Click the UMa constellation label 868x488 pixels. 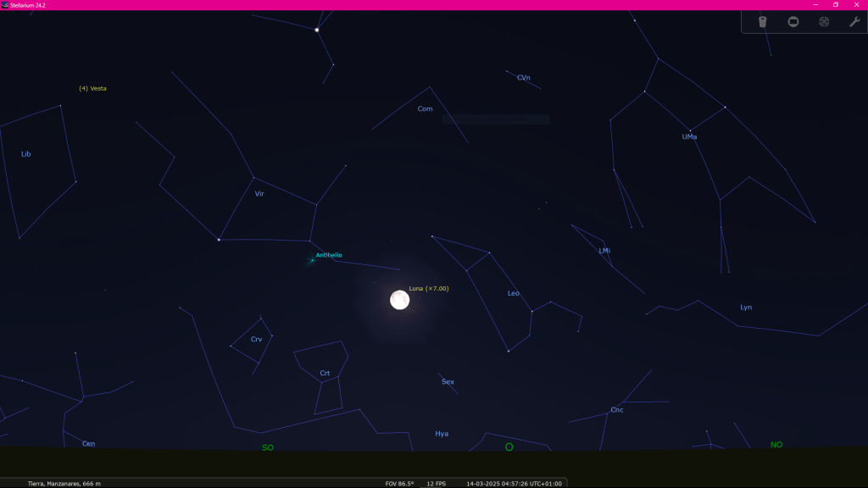(689, 136)
